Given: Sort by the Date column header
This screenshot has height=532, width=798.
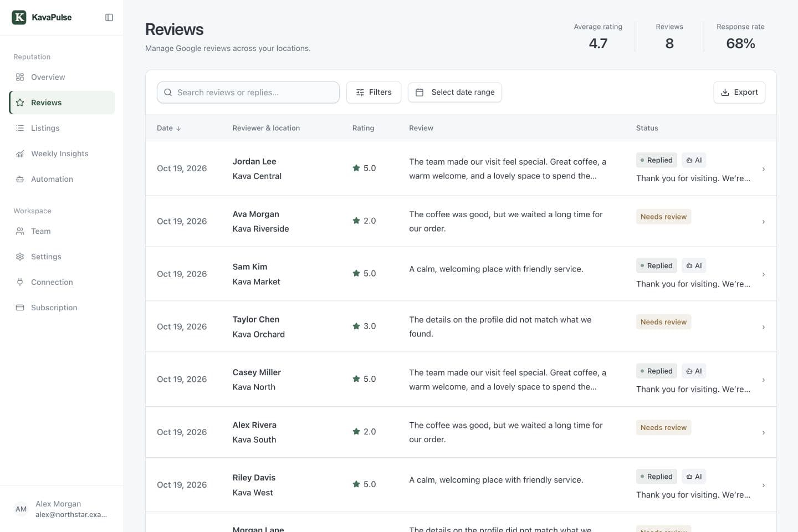Looking at the screenshot, I should tap(169, 128).
